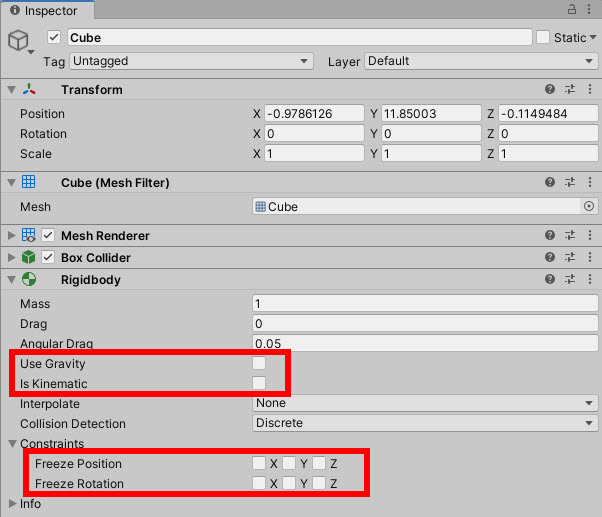Viewport: 602px width, 517px height.
Task: Open Mesh Renderer presets icon
Action: point(570,235)
